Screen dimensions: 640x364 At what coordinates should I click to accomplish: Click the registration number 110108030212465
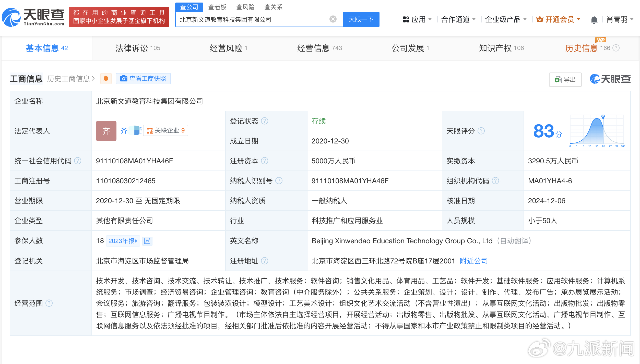(x=126, y=181)
